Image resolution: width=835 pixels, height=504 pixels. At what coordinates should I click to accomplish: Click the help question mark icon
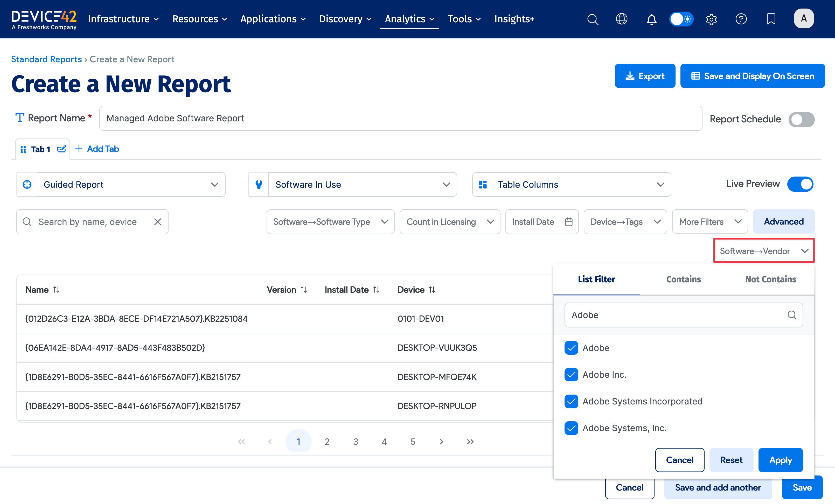pos(741,19)
